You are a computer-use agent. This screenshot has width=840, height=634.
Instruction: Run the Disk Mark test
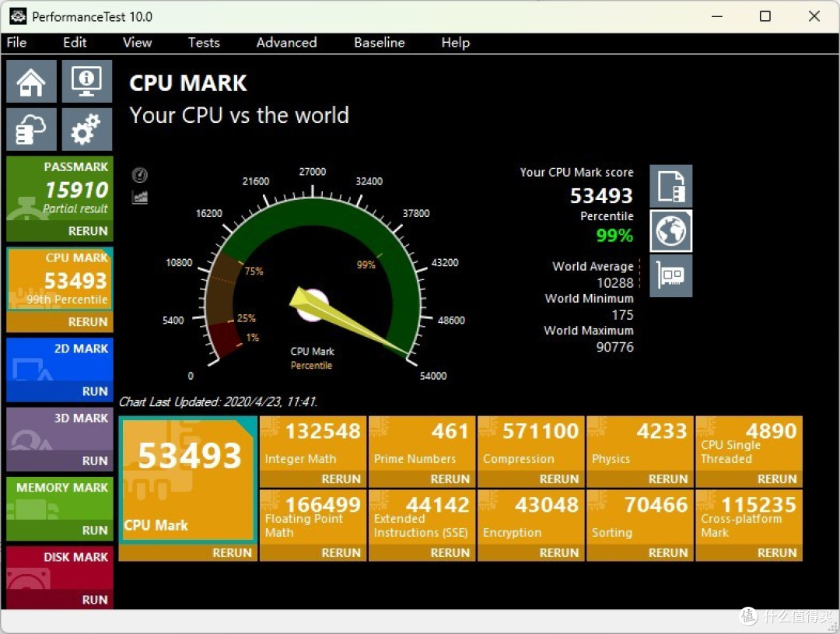pyautogui.click(x=95, y=600)
